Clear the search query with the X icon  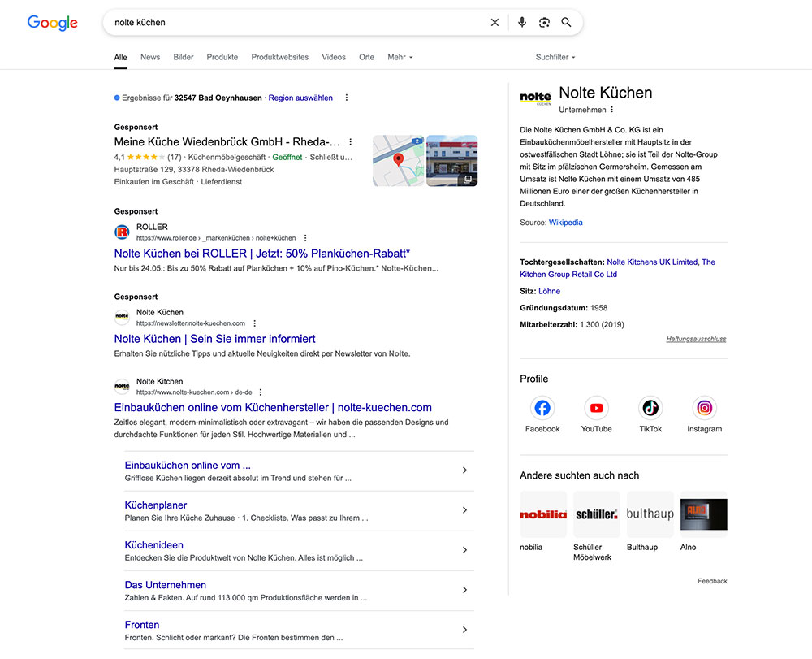pyautogui.click(x=495, y=22)
